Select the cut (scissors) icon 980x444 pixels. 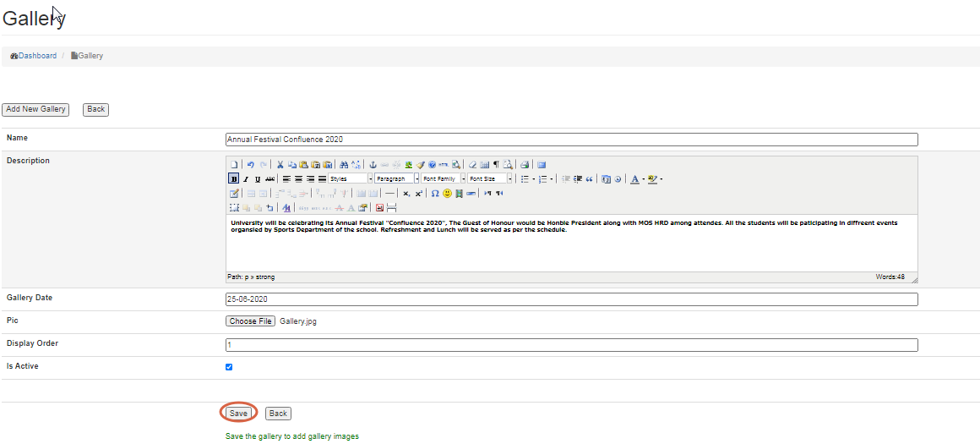[280, 165]
